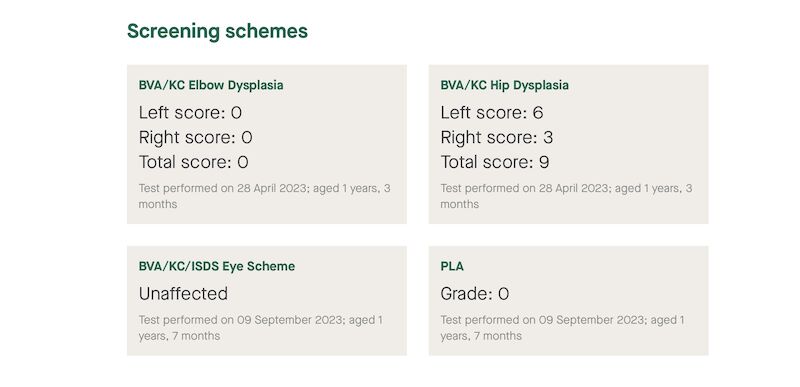Select the BVA/KC/ISDS Eye Scheme title
Image resolution: width=800 pixels, height=387 pixels.
tap(217, 266)
